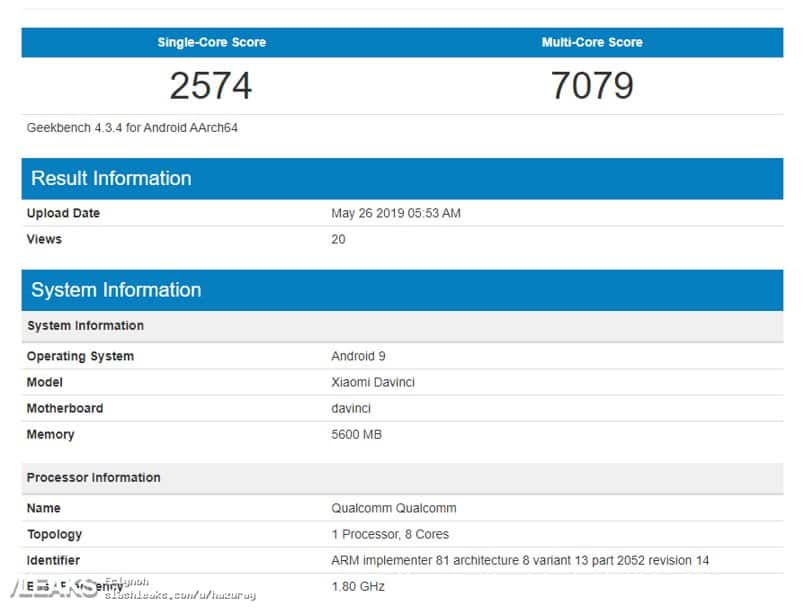Click the Multi-Core Score header
Image resolution: width=805 pixels, height=615 pixels.
[x=592, y=42]
